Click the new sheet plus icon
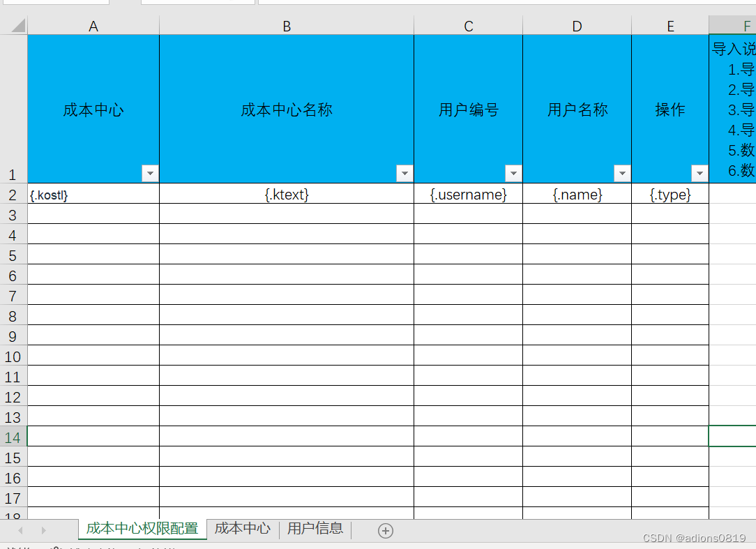Screen dimensions: 756x549 [x=385, y=530]
